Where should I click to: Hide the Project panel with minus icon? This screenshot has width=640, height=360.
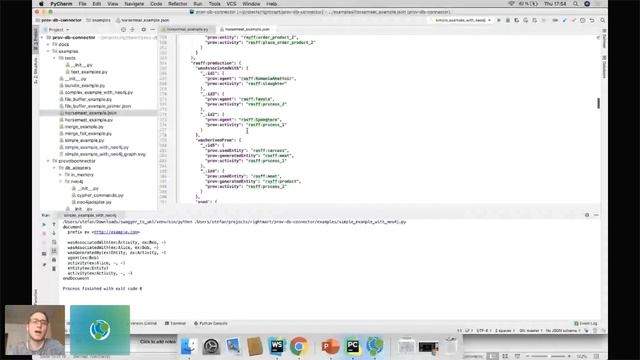(152, 29)
